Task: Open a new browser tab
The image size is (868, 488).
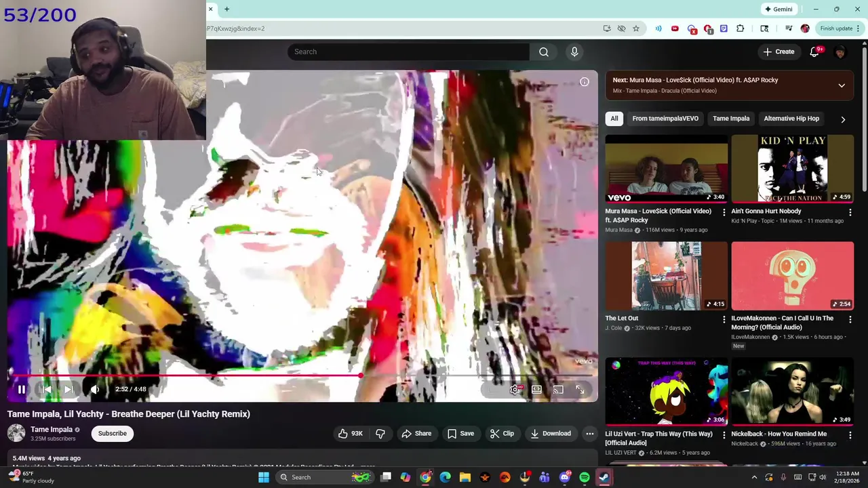Action: point(226,9)
